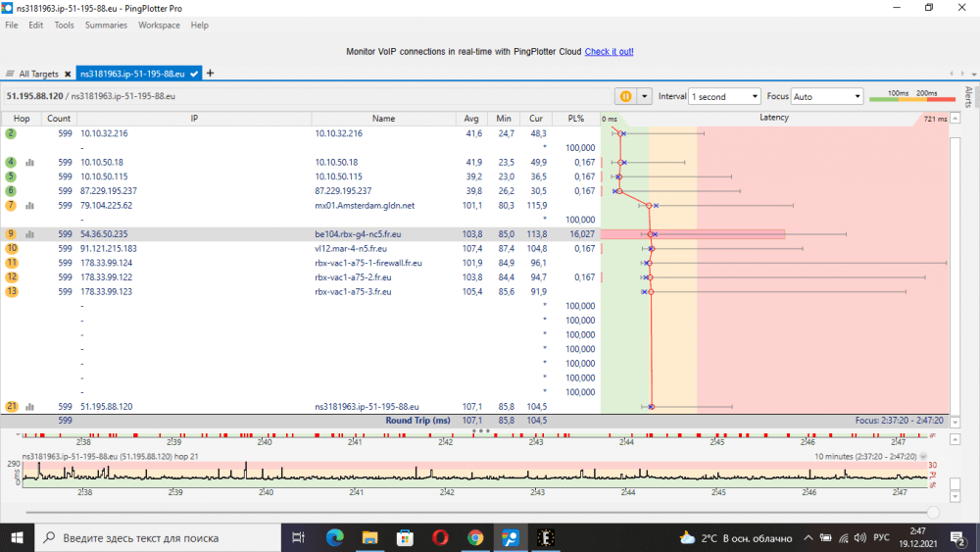The image size is (980, 552).
Task: Toggle timeline graph icon for hop 4
Action: point(29,163)
